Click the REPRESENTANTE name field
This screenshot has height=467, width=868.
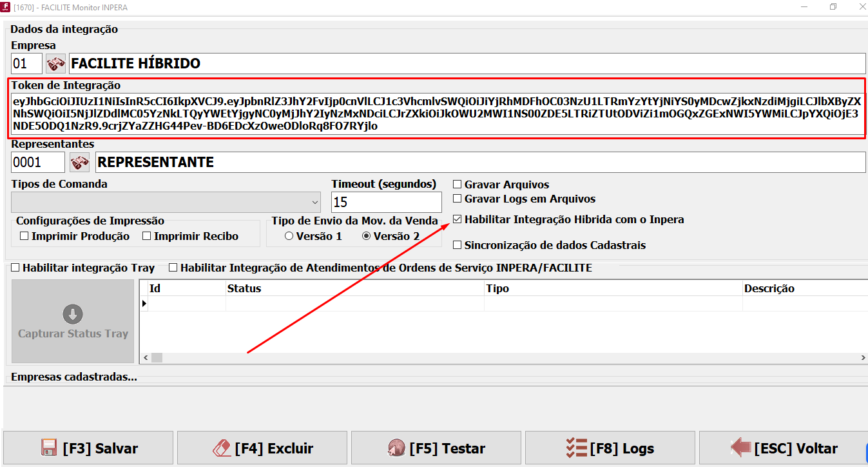[x=480, y=162]
